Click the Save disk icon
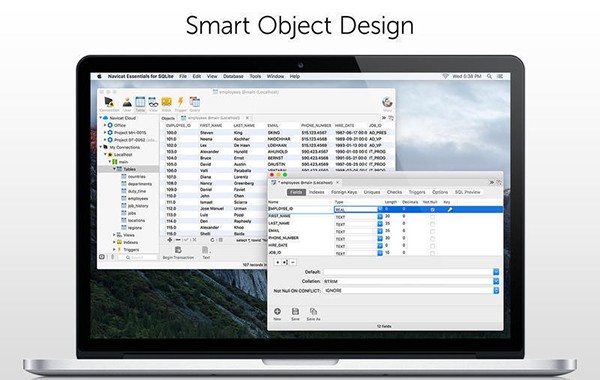Viewport: 600px width, 380px height. [x=295, y=312]
